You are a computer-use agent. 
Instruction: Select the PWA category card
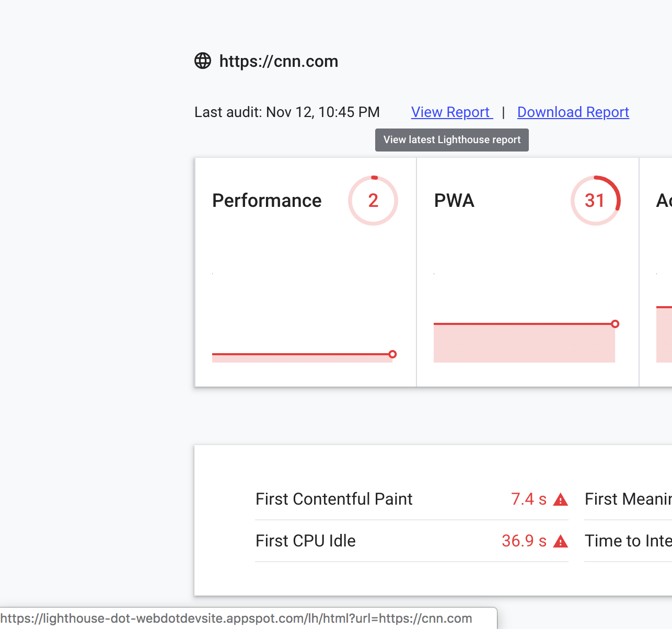(x=527, y=272)
